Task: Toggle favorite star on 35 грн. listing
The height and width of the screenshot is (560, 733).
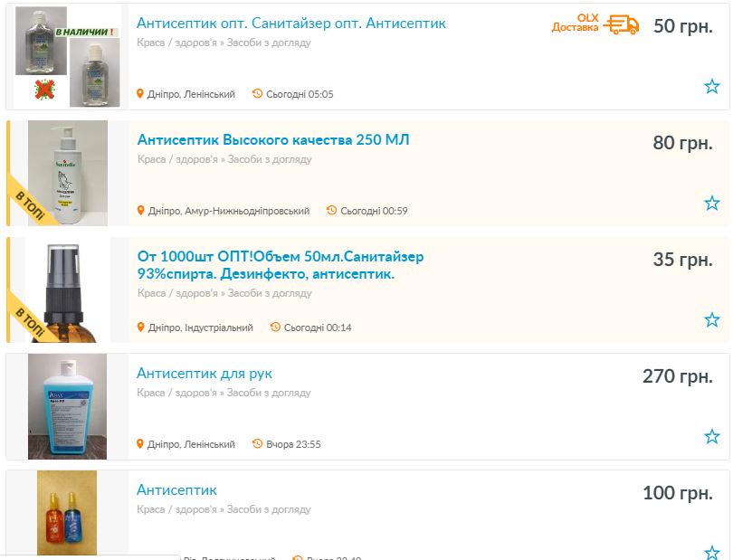Action: click(711, 320)
